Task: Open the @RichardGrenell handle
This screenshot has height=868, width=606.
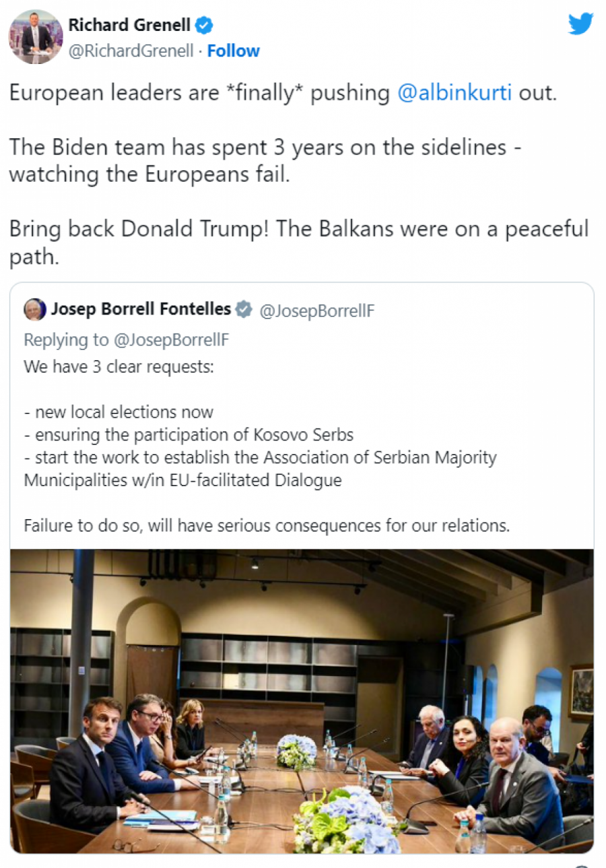Action: (x=131, y=51)
